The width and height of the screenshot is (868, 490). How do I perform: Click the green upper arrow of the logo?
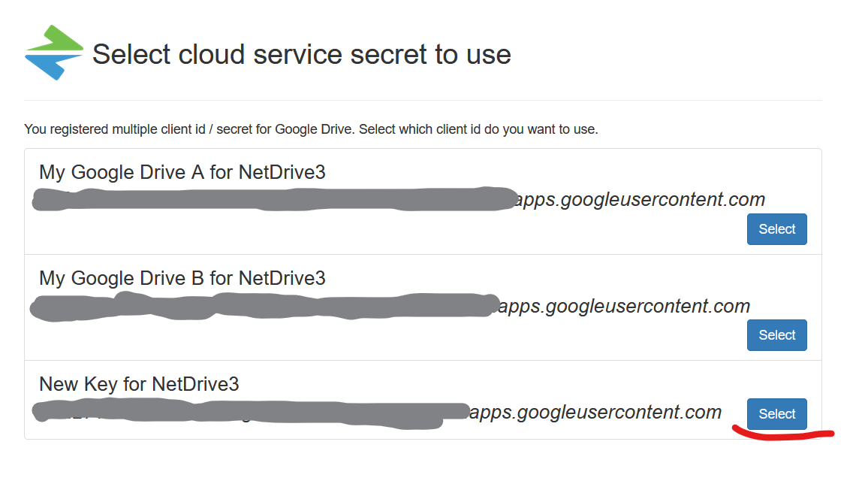coord(59,39)
